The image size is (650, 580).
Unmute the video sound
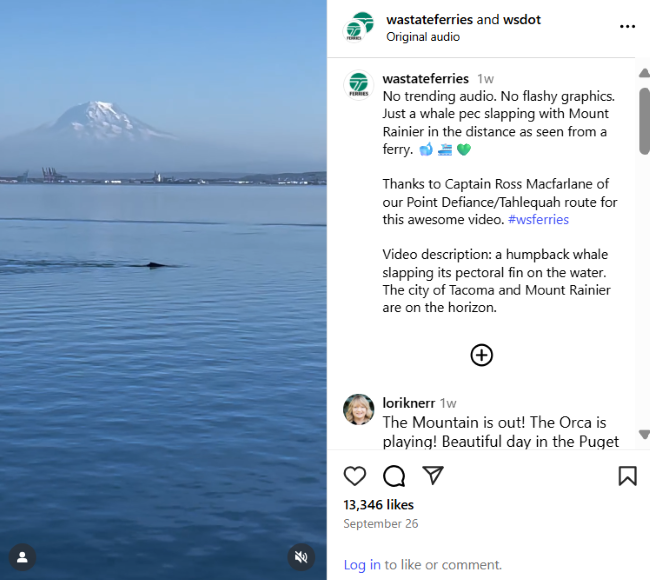pos(301,556)
